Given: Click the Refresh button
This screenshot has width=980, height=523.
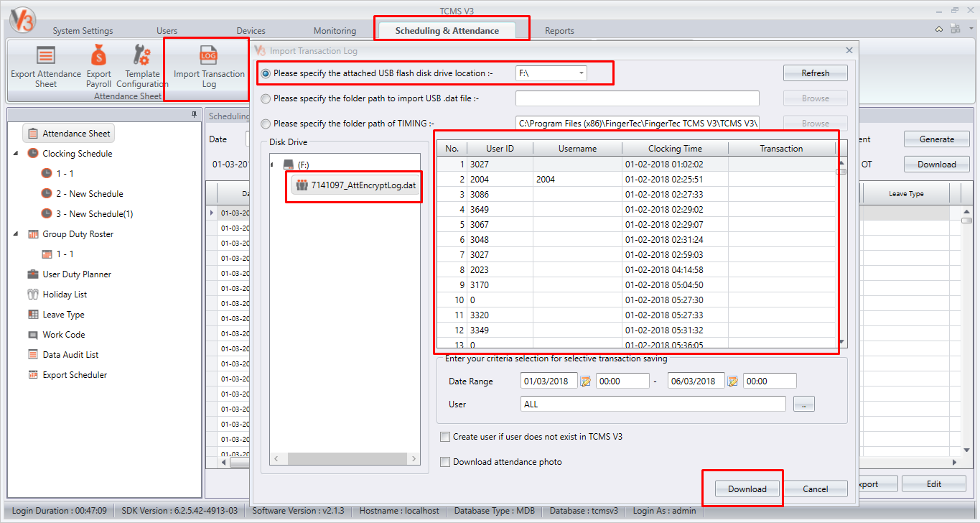Looking at the screenshot, I should point(816,73).
